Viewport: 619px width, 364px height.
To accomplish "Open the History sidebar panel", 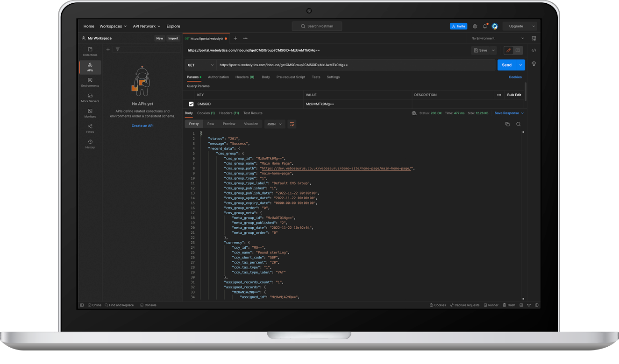I will point(90,144).
